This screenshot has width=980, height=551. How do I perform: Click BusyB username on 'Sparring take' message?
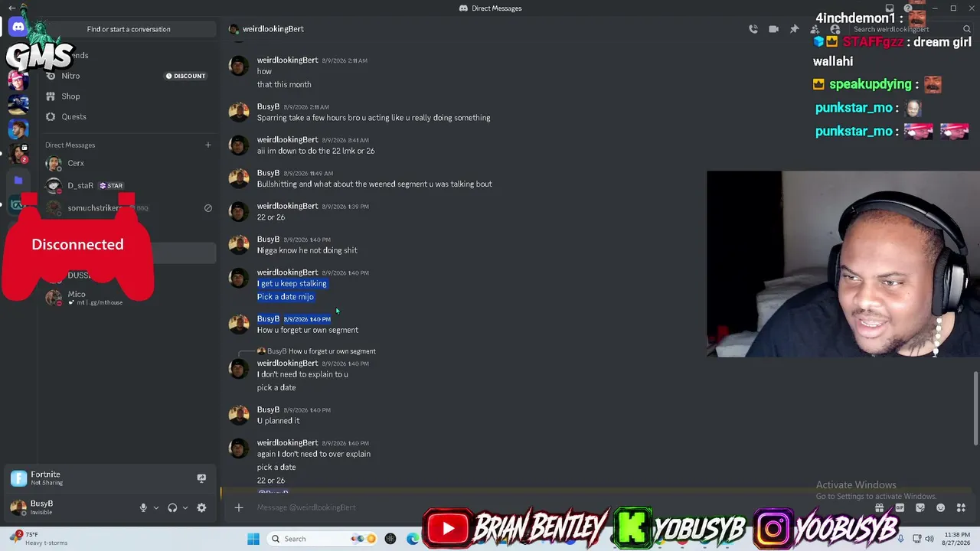[x=268, y=106]
